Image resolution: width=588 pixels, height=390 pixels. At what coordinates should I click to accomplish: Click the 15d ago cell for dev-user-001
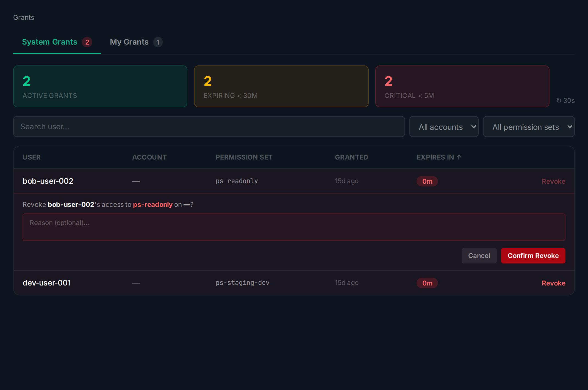(x=346, y=283)
